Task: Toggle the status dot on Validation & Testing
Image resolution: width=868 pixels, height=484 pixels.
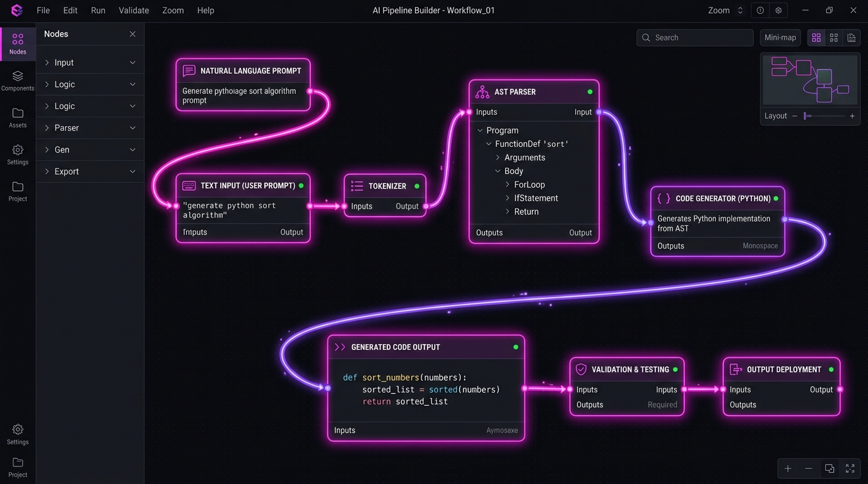Action: (676, 369)
